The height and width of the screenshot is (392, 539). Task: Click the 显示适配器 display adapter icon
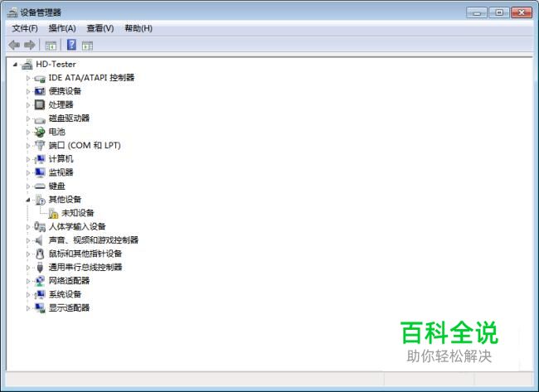(x=40, y=308)
